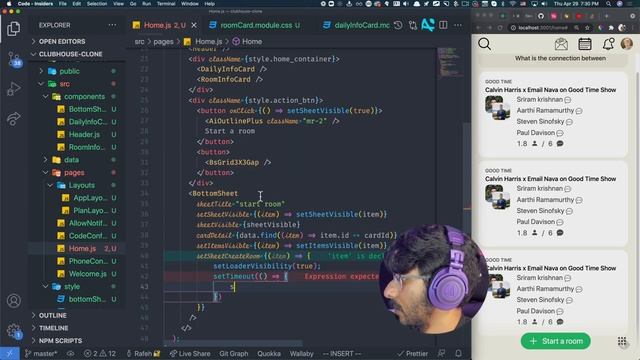Expand the data folder
Screen dimensions: 640x360
(x=71, y=160)
